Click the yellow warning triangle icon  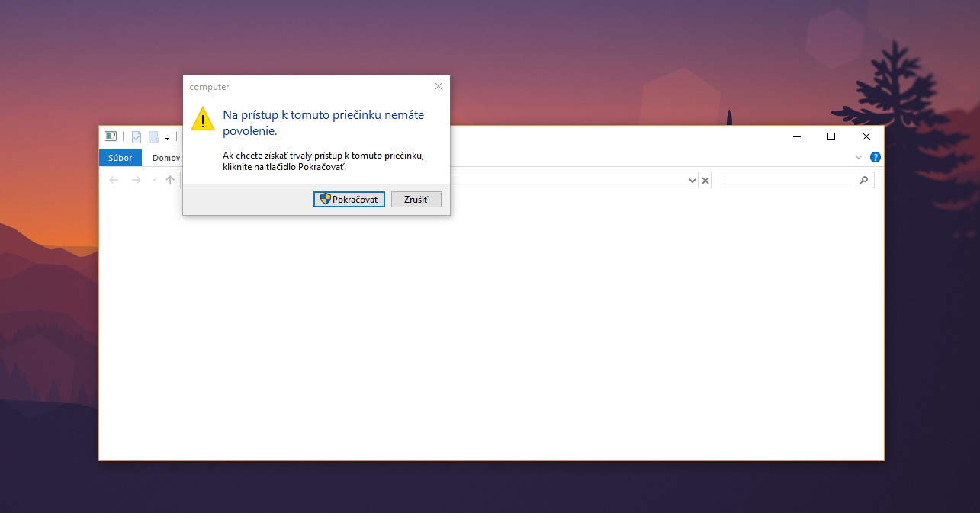pos(202,119)
